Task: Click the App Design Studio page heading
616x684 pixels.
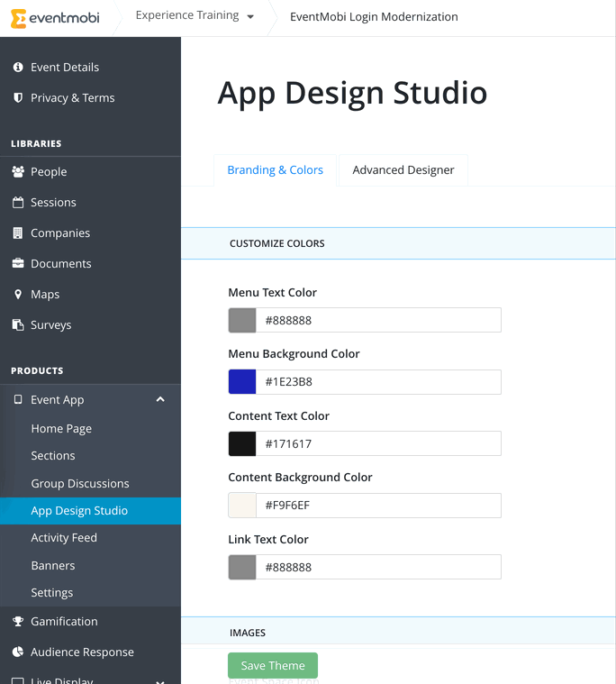Action: [352, 94]
